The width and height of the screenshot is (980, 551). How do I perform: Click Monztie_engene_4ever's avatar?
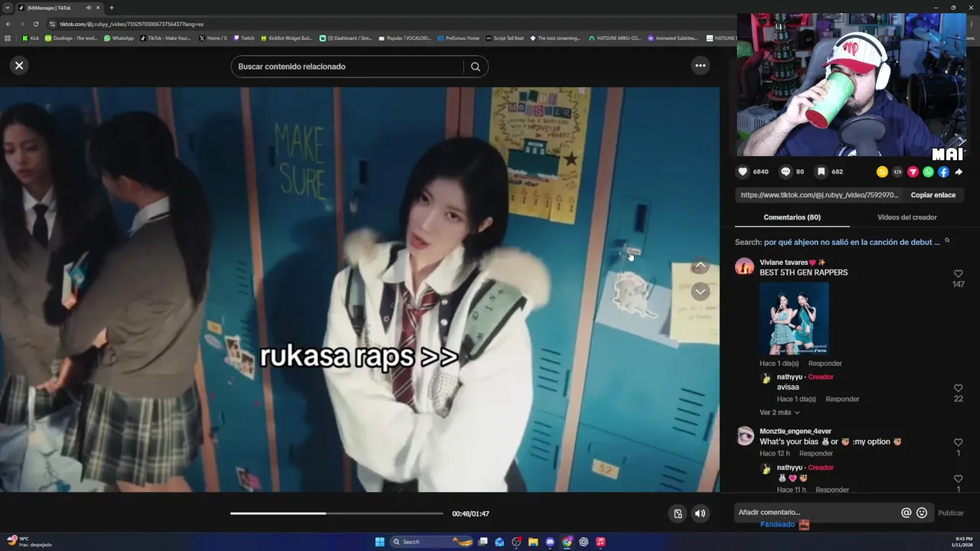(744, 436)
